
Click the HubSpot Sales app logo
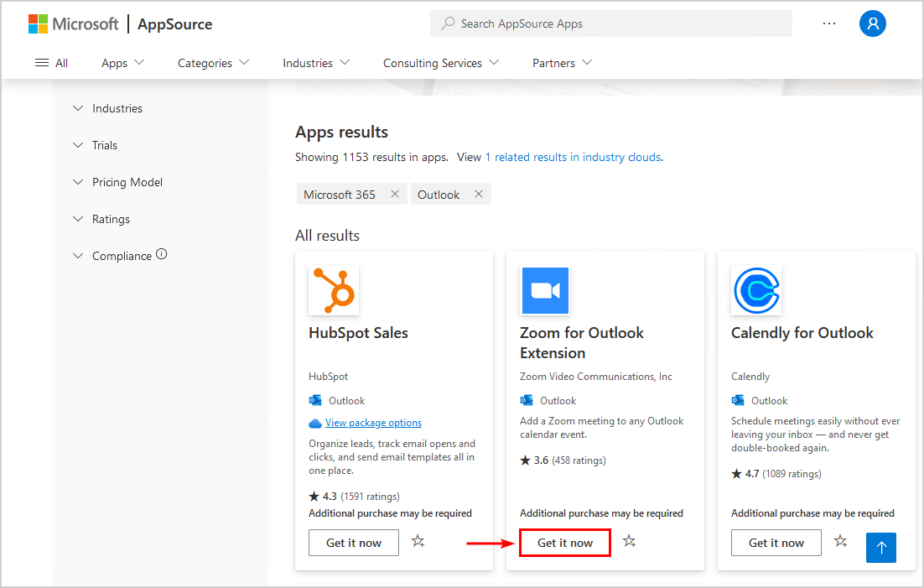(x=334, y=291)
